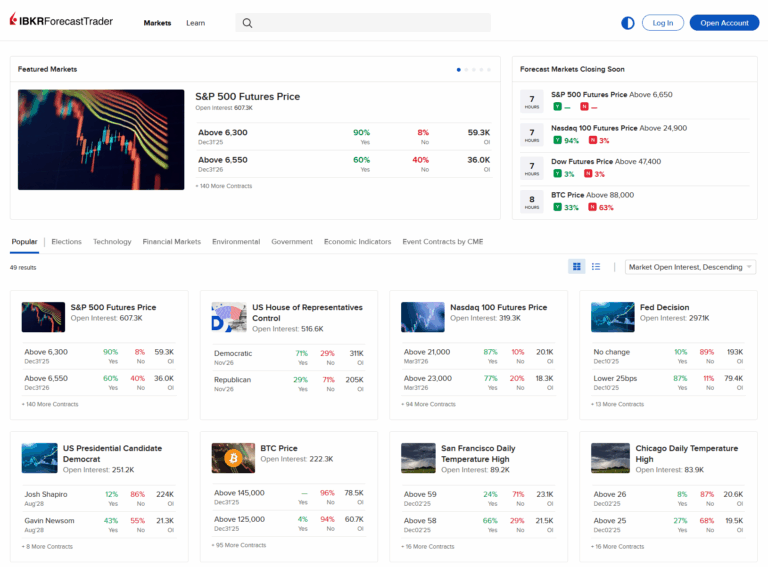Click the Log In button
The image size is (768, 567).
point(663,23)
